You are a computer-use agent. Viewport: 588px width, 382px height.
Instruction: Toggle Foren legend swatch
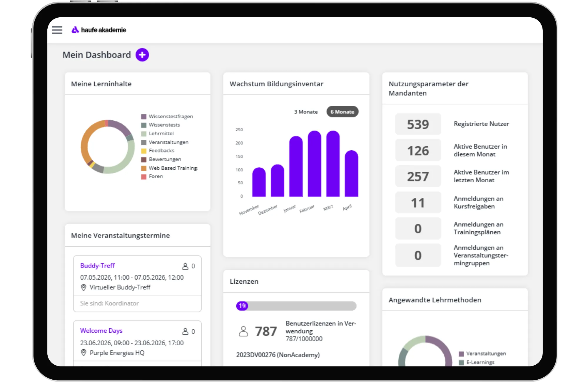coord(144,177)
